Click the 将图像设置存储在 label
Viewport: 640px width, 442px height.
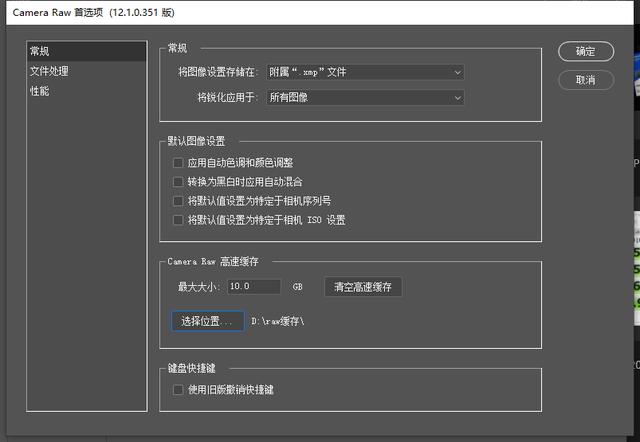[x=218, y=72]
